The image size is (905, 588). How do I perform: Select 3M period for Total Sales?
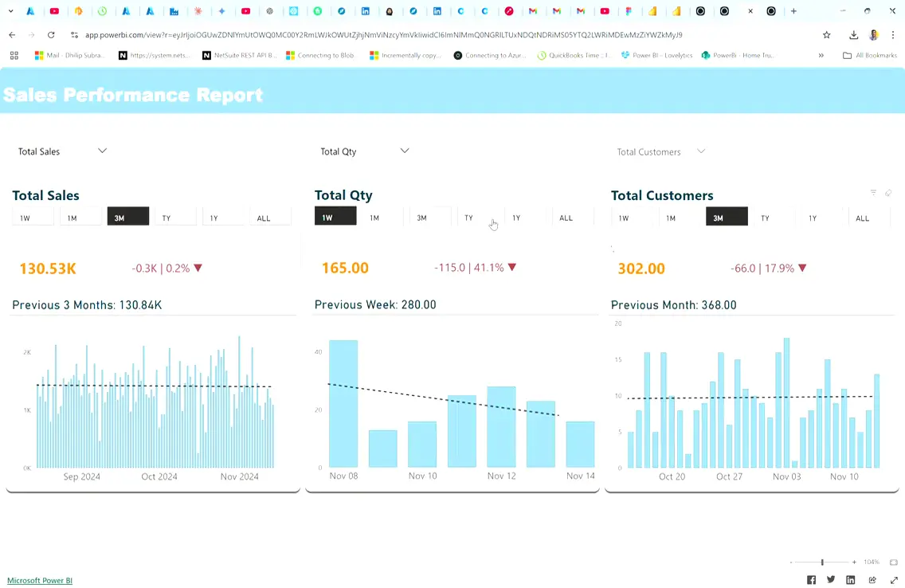pos(128,217)
